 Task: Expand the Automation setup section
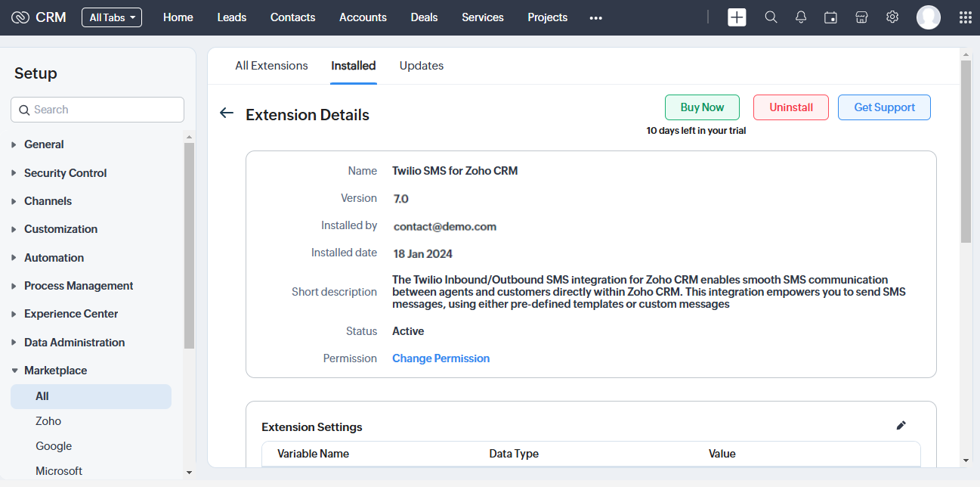tap(54, 258)
